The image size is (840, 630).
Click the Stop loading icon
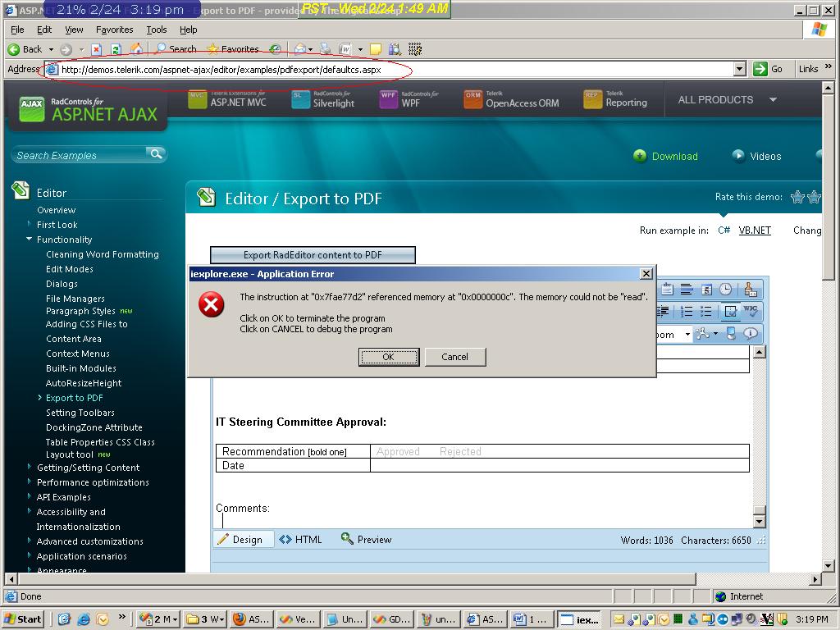97,49
